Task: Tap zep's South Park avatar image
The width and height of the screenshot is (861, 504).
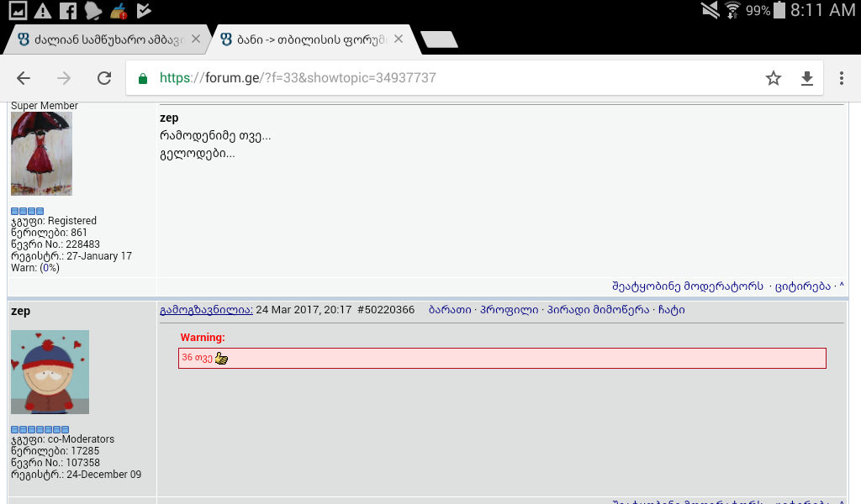Action: coord(50,372)
